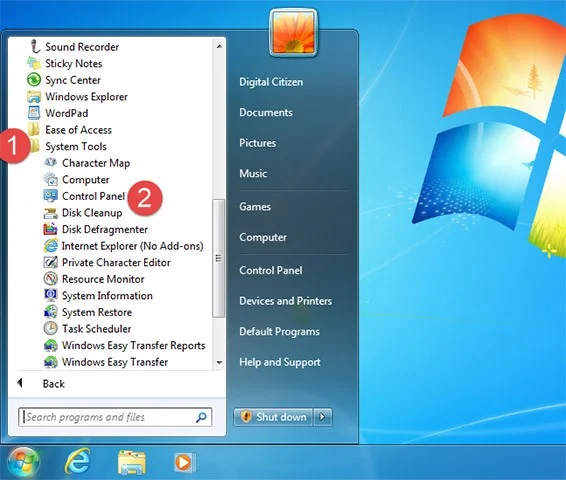Launch Resource Monitor gauge icon
The height and width of the screenshot is (480, 566).
pos(51,279)
